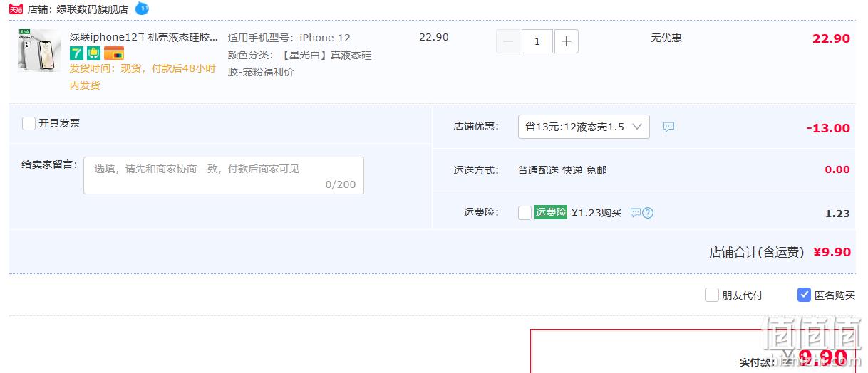Open the shipping insurance help question mark
This screenshot has height=373, width=868.
click(648, 212)
